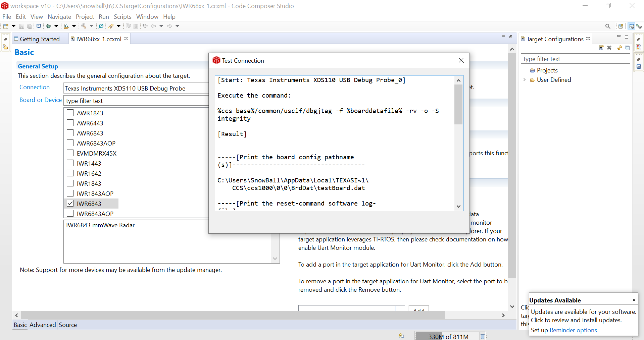644x340 pixels.
Task: Close the IWR68xx_1.ccxml editor tab
Action: [x=126, y=39]
